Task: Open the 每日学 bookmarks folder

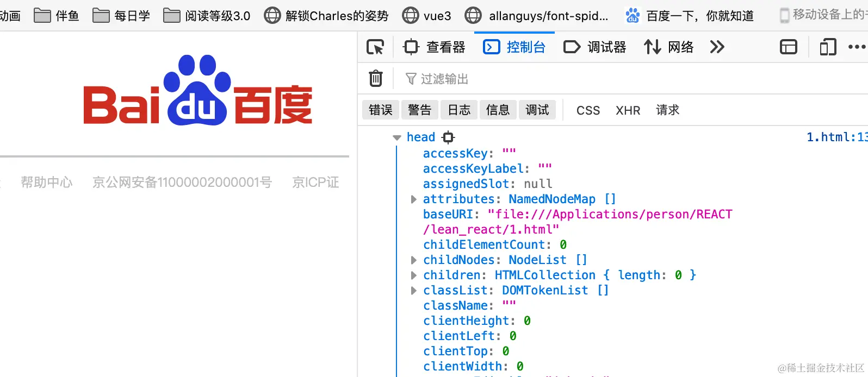Action: click(x=121, y=15)
